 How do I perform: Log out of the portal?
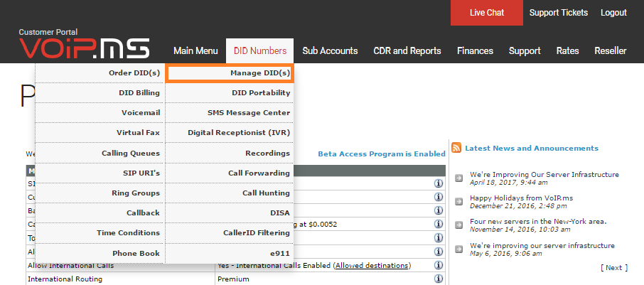[613, 13]
